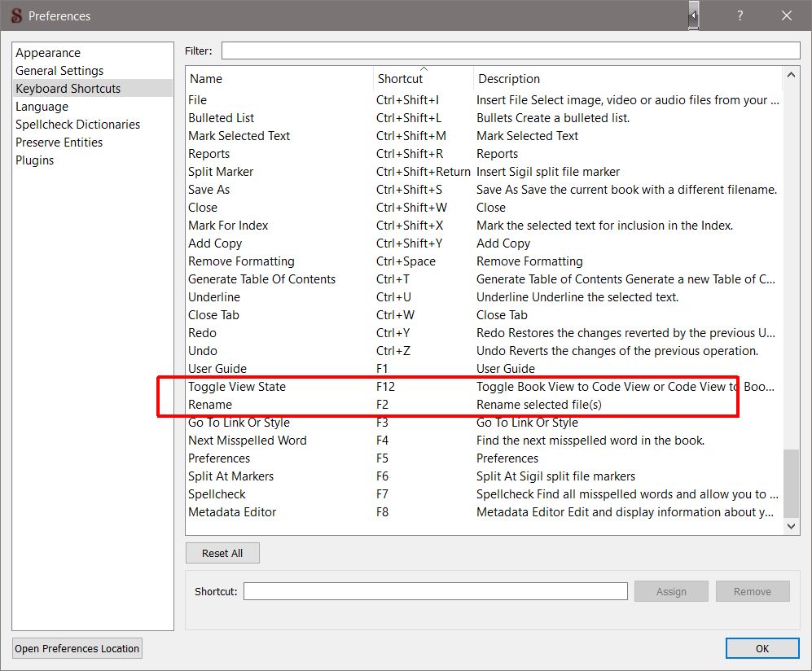The height and width of the screenshot is (671, 812).
Task: Select the Close Tab row name
Action: 213,315
